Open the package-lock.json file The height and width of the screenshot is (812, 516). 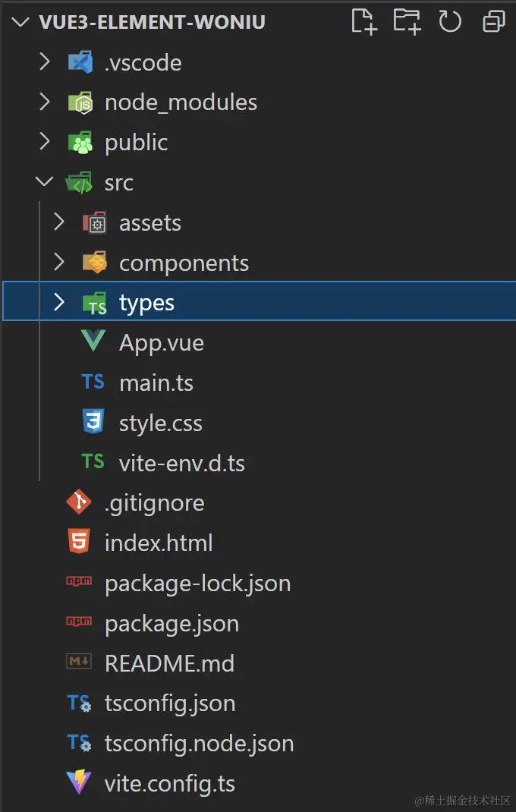coord(197,584)
